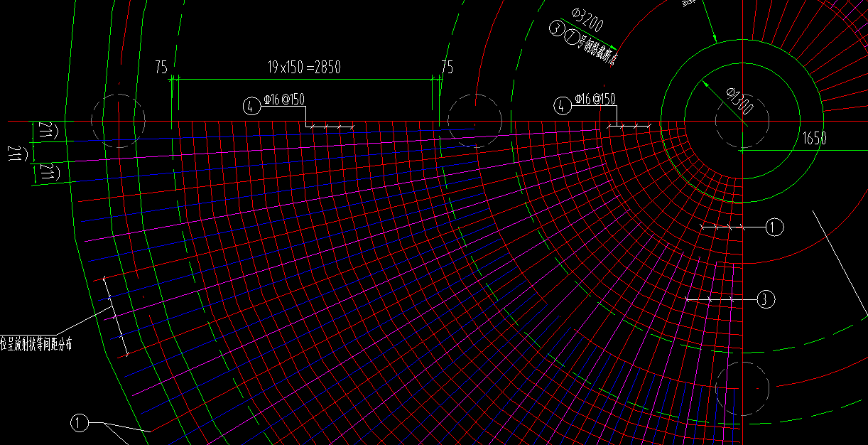This screenshot has width=868, height=445.
Task: Pick the circled 1 tag above the circled 3 leader
Action: (x=774, y=227)
